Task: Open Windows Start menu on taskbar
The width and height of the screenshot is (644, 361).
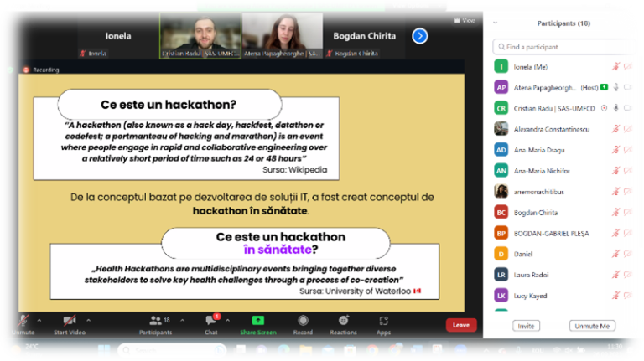Action: click(x=104, y=350)
